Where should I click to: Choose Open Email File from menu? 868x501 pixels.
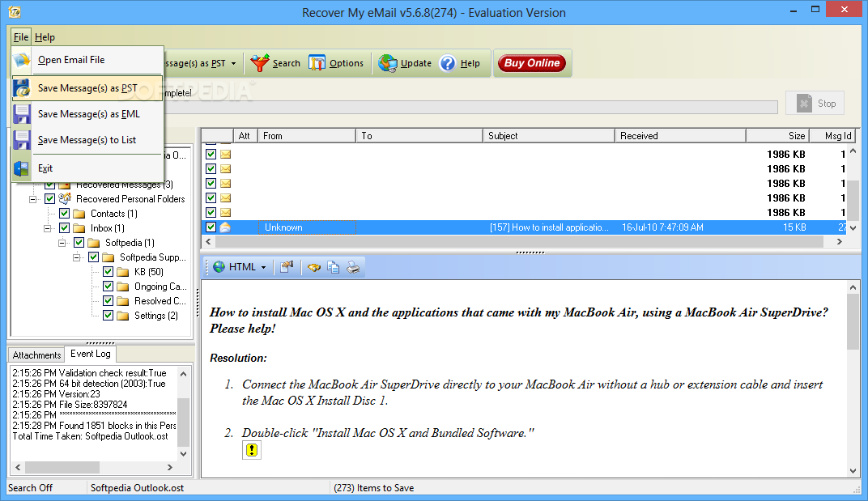point(87,60)
